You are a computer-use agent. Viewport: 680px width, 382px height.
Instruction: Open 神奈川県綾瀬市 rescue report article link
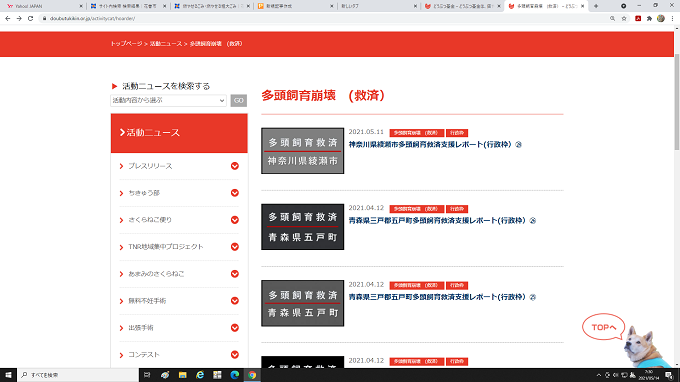435,144
